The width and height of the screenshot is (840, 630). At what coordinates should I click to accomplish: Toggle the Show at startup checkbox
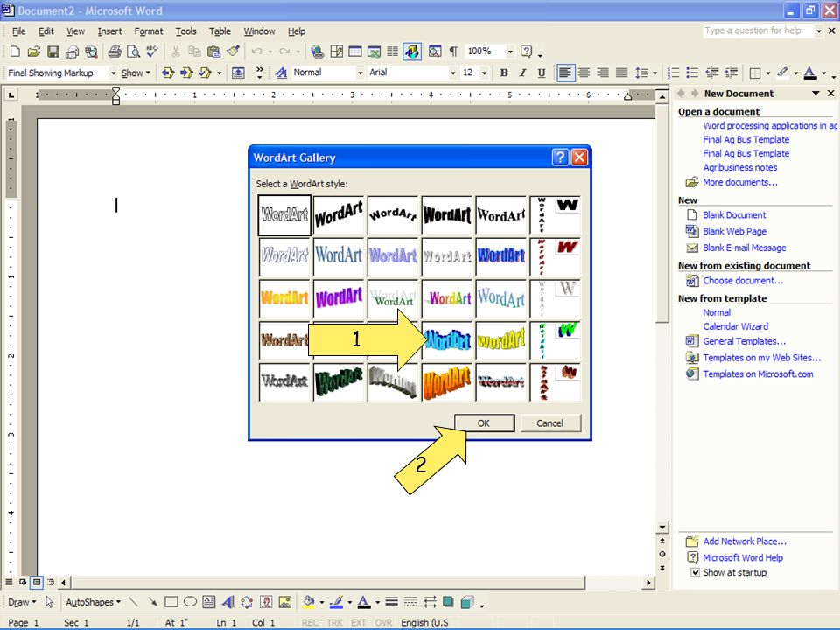pyautogui.click(x=695, y=572)
